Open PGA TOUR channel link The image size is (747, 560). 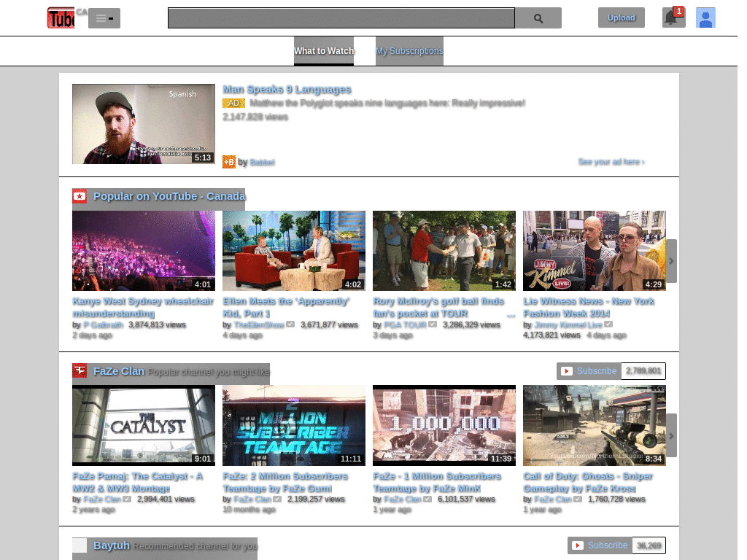coord(405,324)
